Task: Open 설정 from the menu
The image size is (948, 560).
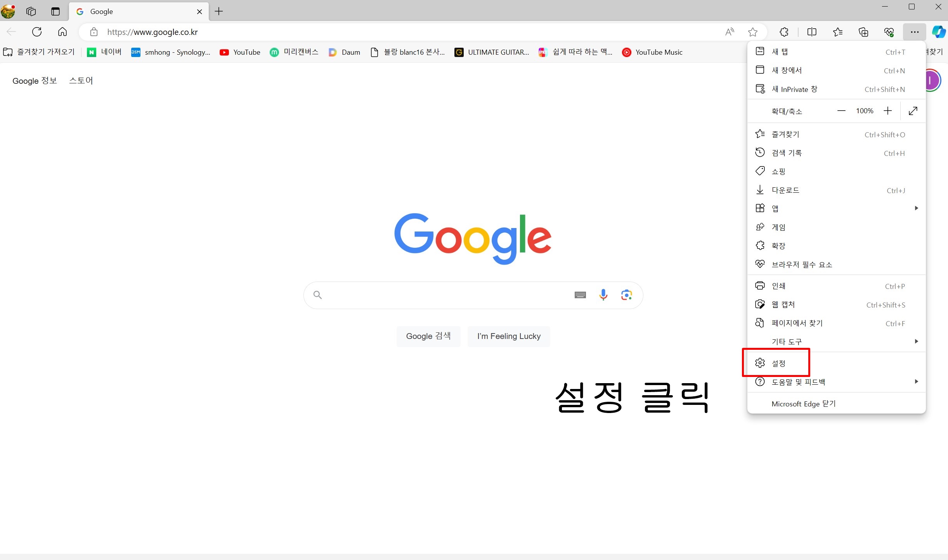Action: (836, 363)
